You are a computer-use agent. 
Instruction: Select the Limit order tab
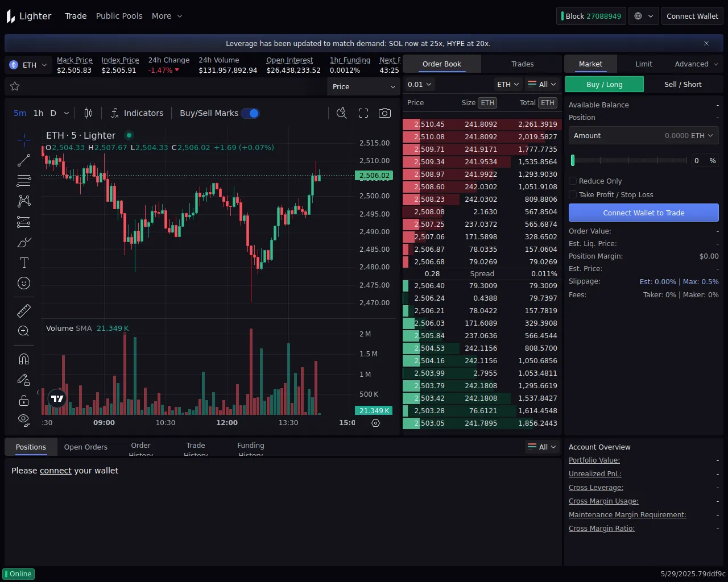644,64
